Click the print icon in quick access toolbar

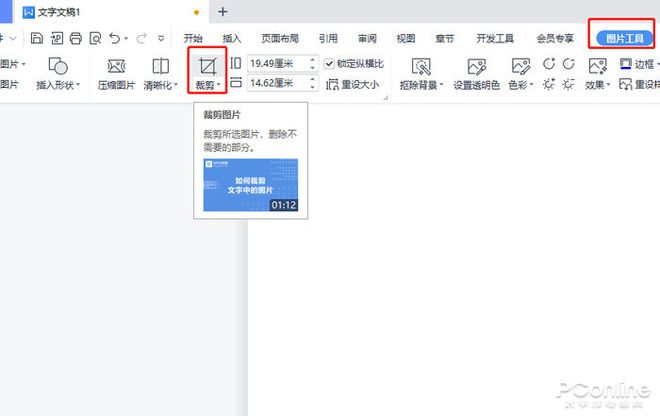coord(75,39)
